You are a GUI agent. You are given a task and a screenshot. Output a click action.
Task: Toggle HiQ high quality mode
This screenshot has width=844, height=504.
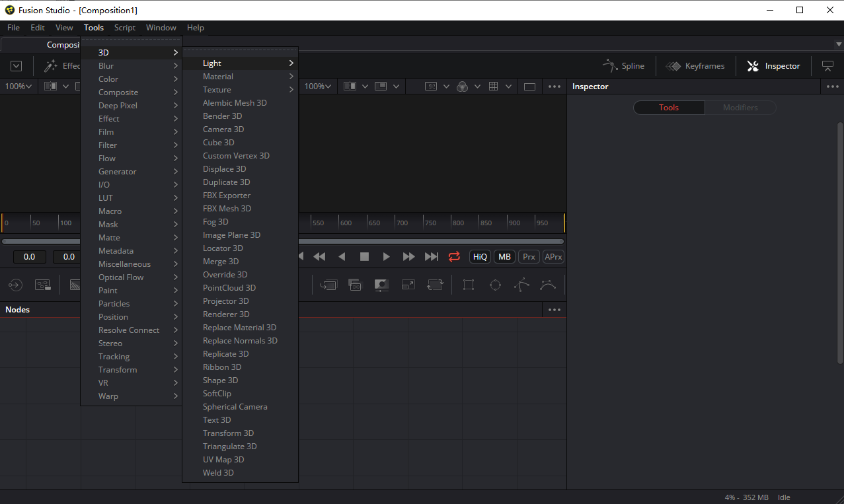(x=480, y=257)
